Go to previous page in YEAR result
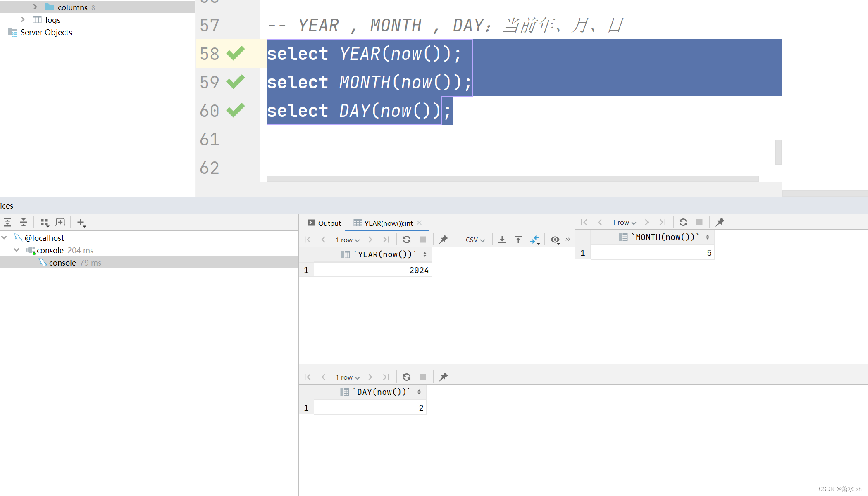868x496 pixels. pyautogui.click(x=324, y=240)
